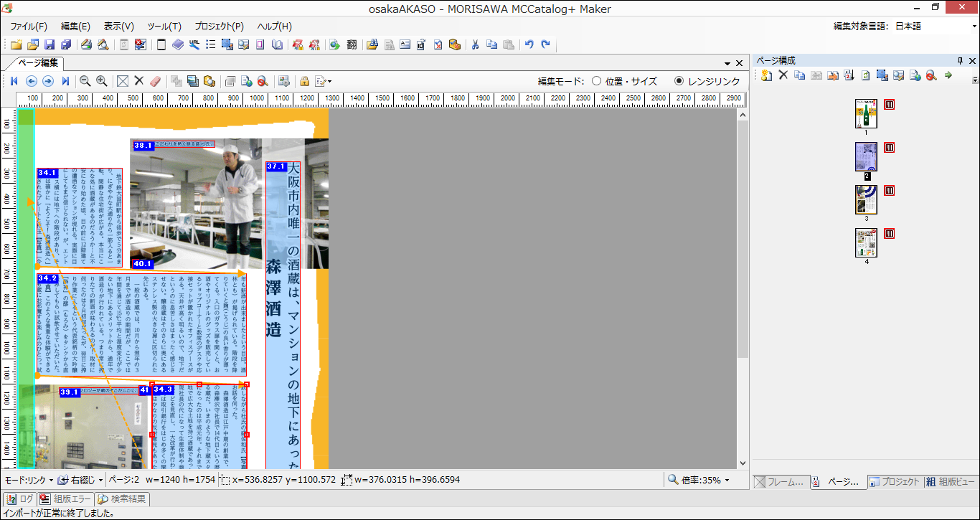Select page 1 thumbnail

tap(866, 113)
